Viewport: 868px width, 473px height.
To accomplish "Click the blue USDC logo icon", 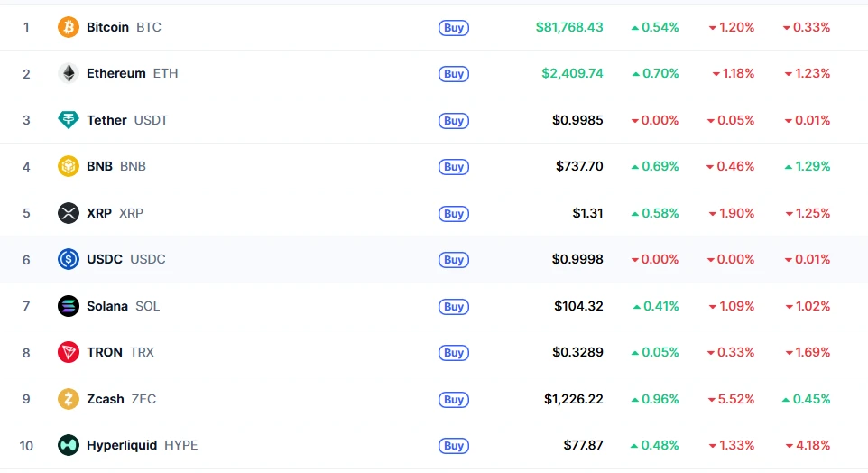I will [x=68, y=259].
